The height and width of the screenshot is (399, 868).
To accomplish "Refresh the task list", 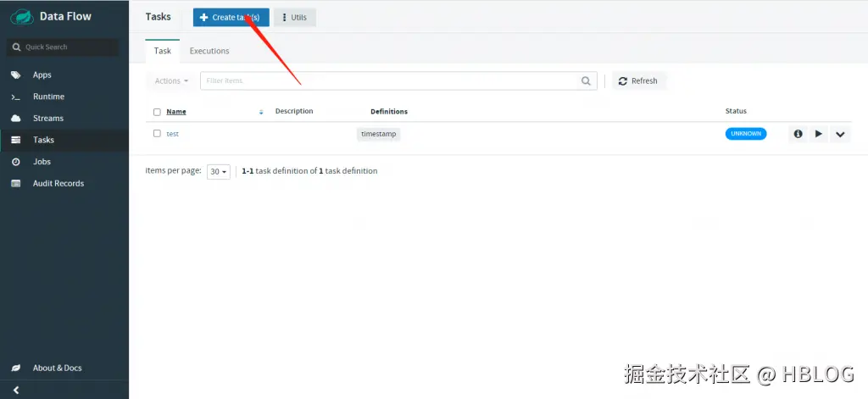I will [x=638, y=80].
